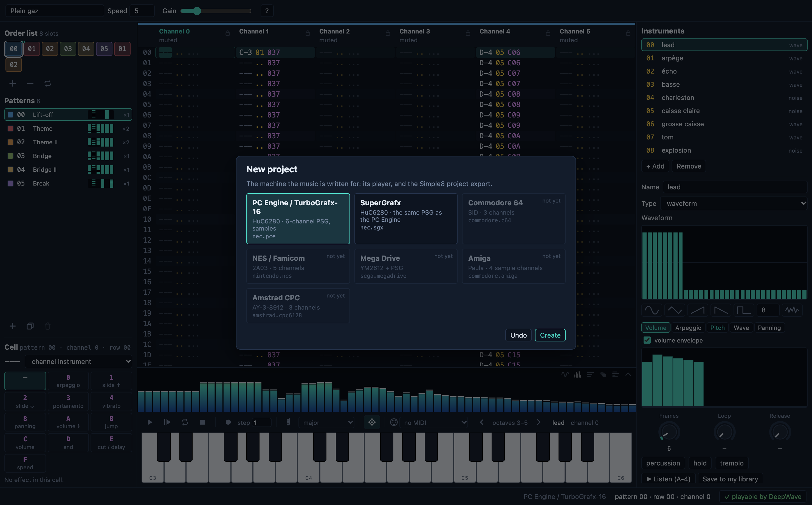The height and width of the screenshot is (505, 812).
Task: Select the sine waveform preset icon
Action: 652,310
